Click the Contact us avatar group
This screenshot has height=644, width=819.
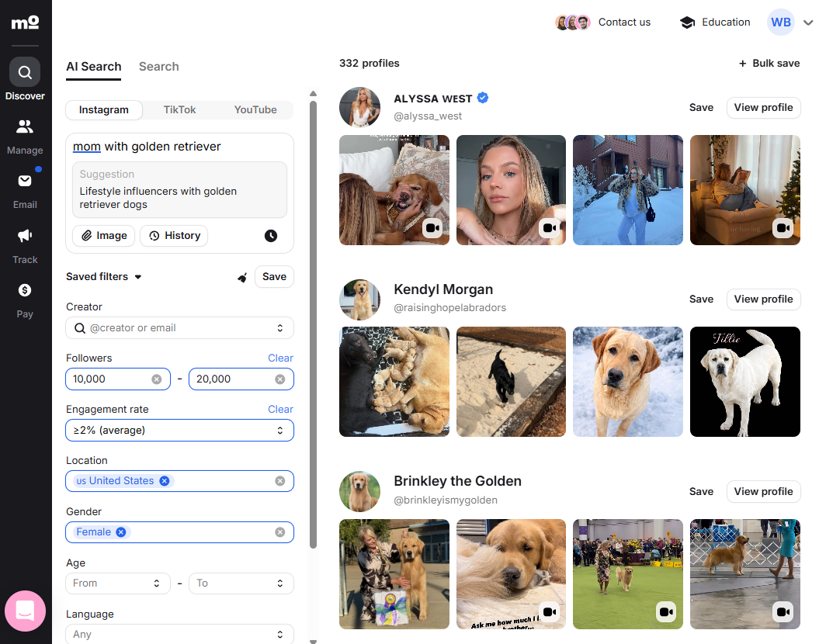[x=572, y=23]
